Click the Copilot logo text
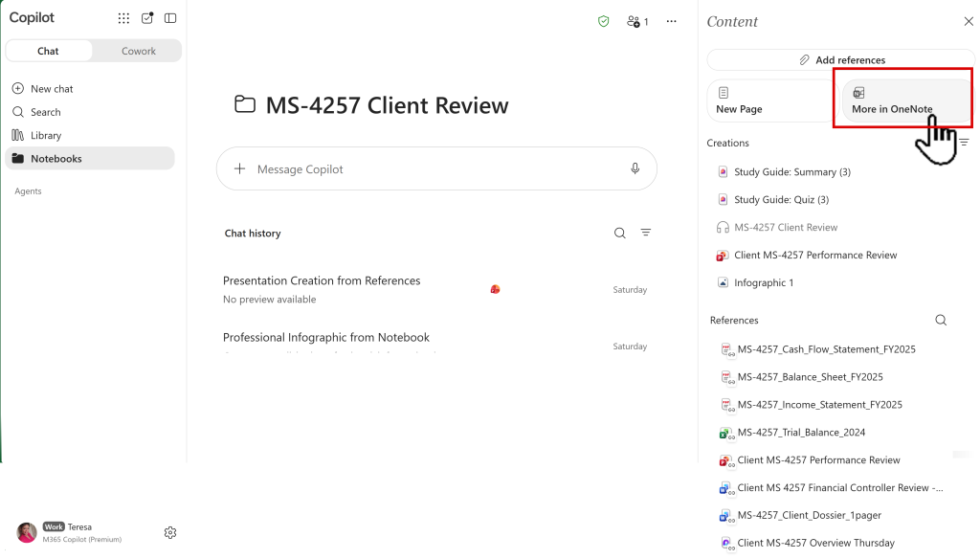The height and width of the screenshot is (559, 980). pos(32,17)
